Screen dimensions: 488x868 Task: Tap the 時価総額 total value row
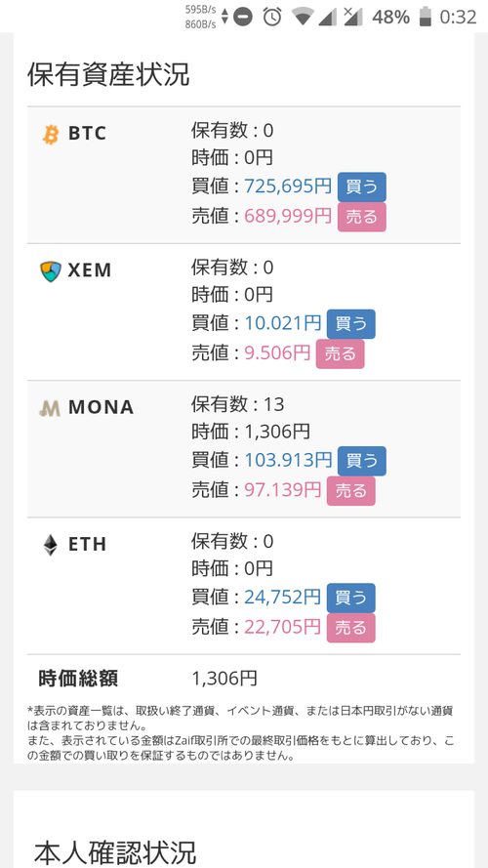click(x=244, y=679)
